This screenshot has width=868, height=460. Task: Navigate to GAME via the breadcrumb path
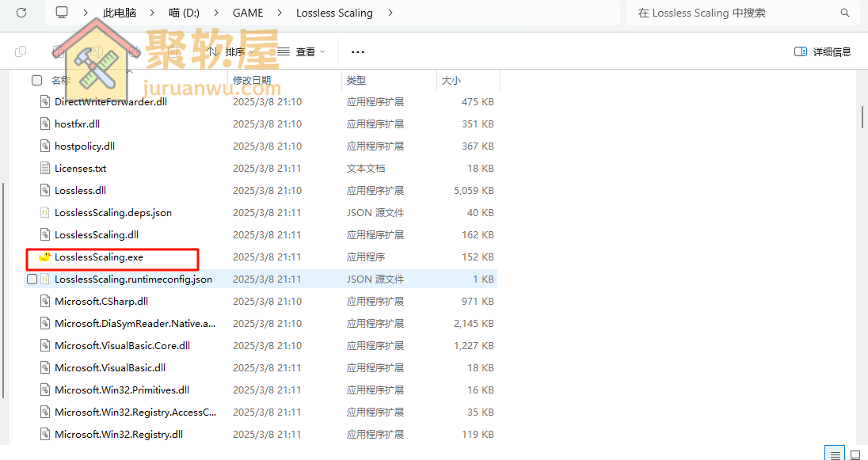[248, 13]
